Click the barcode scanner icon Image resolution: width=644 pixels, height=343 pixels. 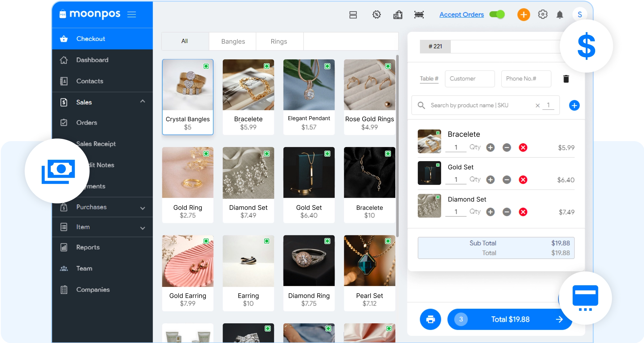point(419,15)
